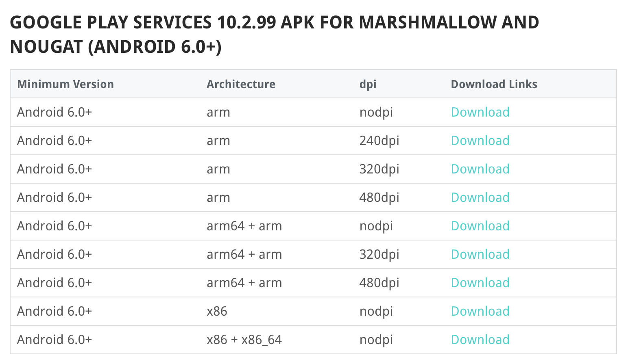Click the dpi column header

[x=368, y=84]
